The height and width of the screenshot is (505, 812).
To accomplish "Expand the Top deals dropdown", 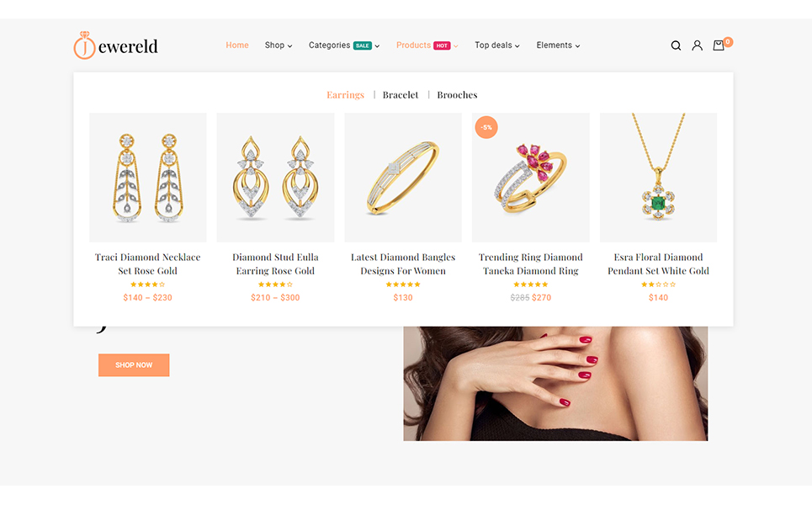I will point(497,45).
